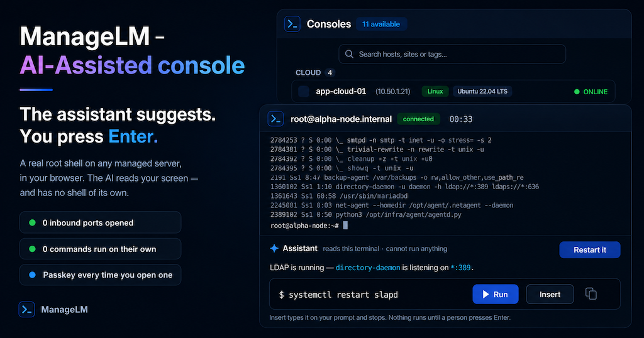Open the app-cloud-01 host row
This screenshot has width=644, height=338.
tap(453, 91)
